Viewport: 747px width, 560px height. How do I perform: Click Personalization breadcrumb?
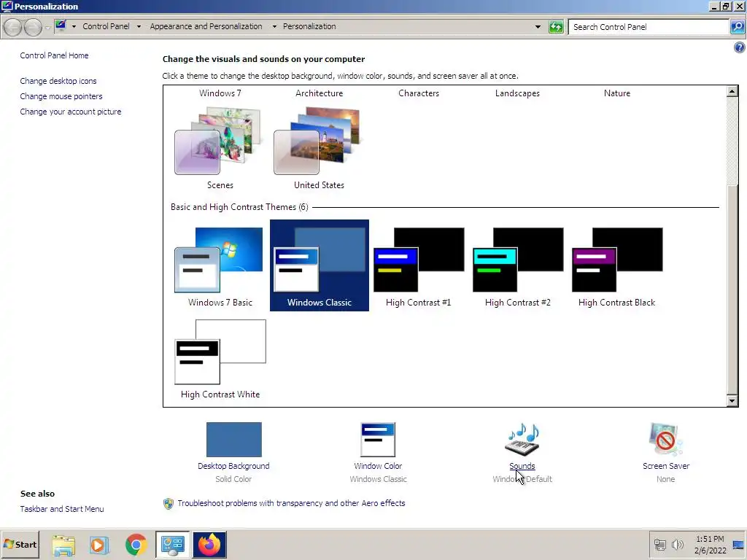(309, 26)
